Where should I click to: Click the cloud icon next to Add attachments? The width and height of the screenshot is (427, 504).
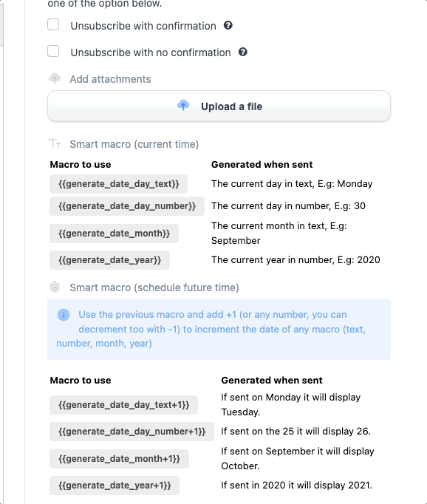pyautogui.click(x=55, y=78)
